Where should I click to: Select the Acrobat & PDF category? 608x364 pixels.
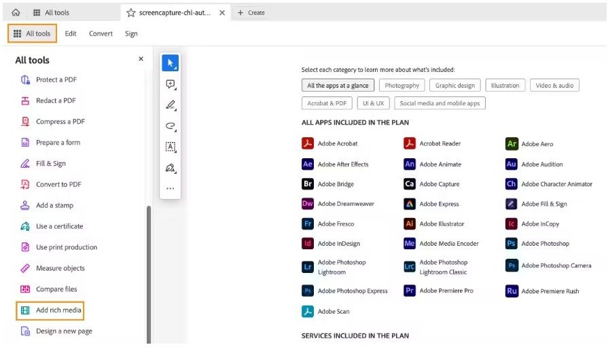[327, 103]
